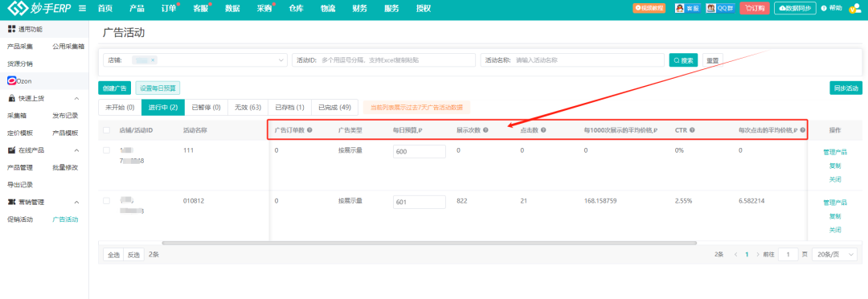Click the page jump input box

pyautogui.click(x=788, y=254)
